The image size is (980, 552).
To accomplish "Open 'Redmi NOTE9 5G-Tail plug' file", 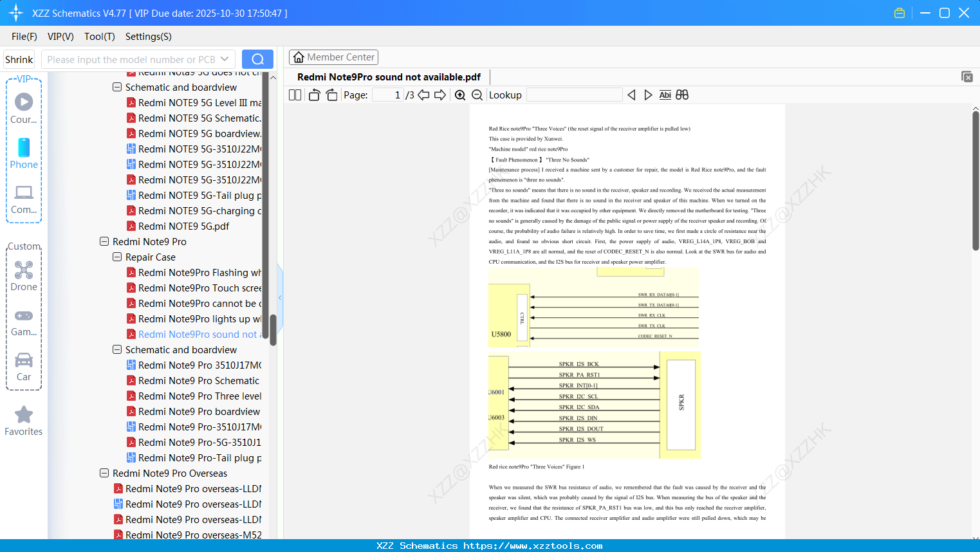I will tap(194, 196).
